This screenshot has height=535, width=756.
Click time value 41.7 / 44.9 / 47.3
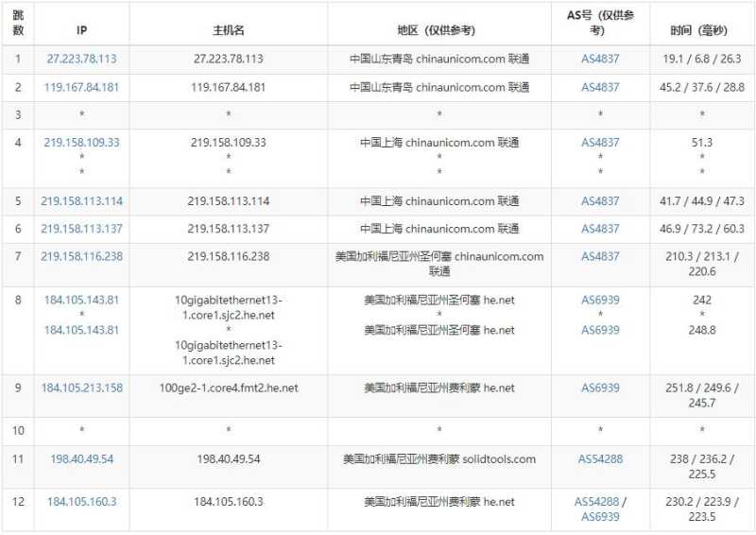click(701, 201)
